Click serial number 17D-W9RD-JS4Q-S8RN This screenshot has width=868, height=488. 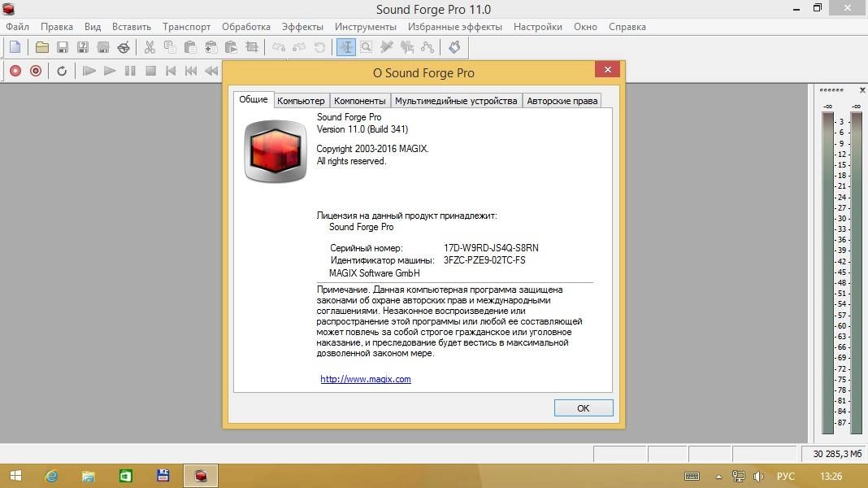tap(491, 247)
